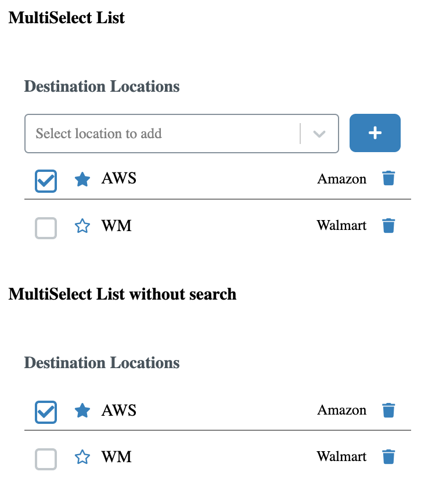Uncheck the AWS checkbox in first list

tap(45, 181)
